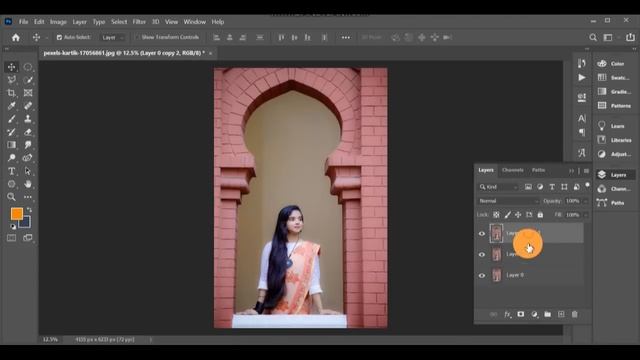Screen dimensions: 640x360
Task: Select the Dodge tool
Action: pyautogui.click(x=11, y=158)
